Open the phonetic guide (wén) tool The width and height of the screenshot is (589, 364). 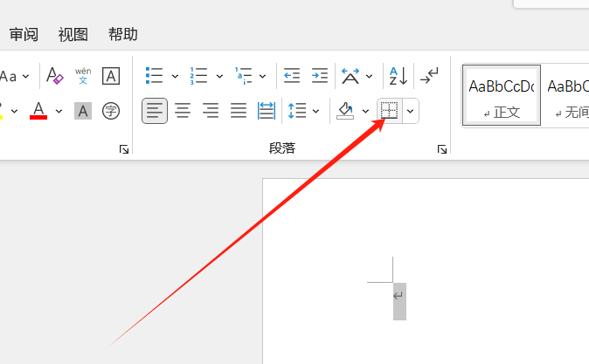[x=83, y=76]
